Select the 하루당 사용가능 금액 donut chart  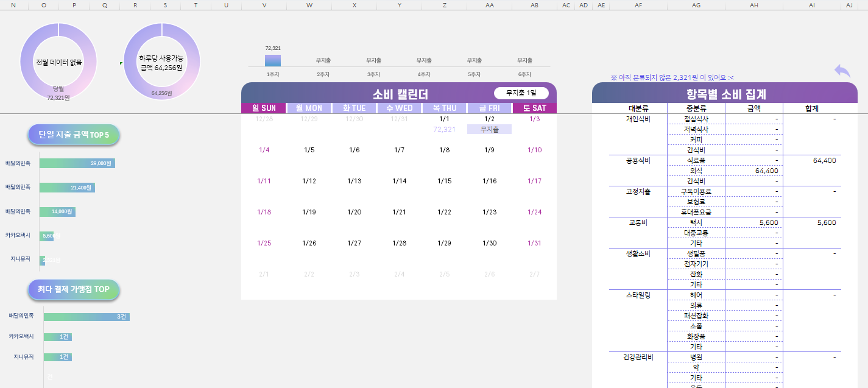click(x=161, y=62)
